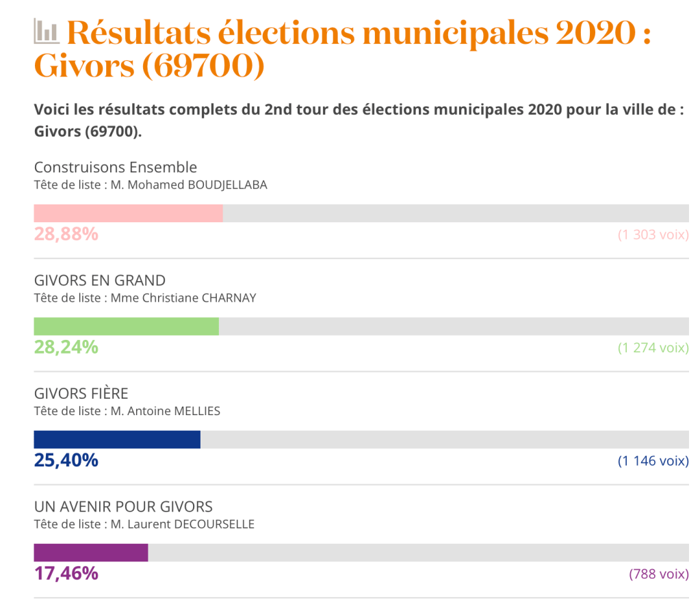
Task: Click the bar chart icon beside the title
Action: pos(47,30)
